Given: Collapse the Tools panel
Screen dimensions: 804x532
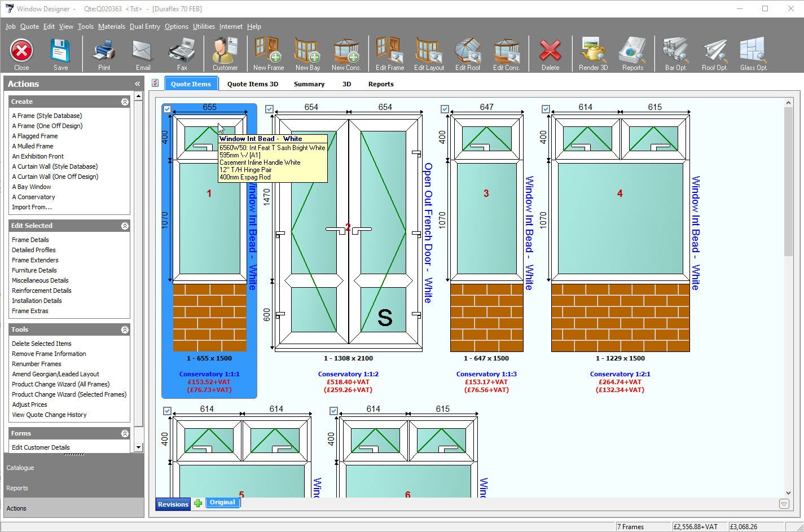Looking at the screenshot, I should tap(125, 329).
